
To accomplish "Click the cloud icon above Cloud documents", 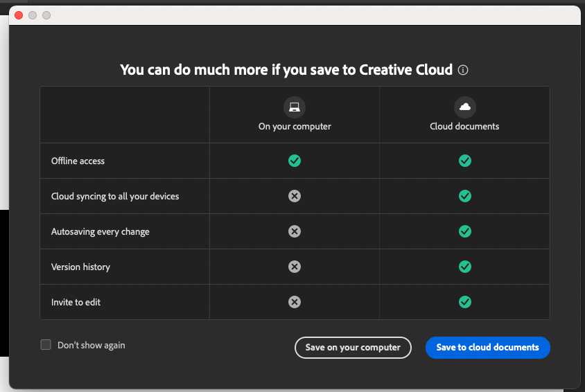I will click(x=465, y=107).
